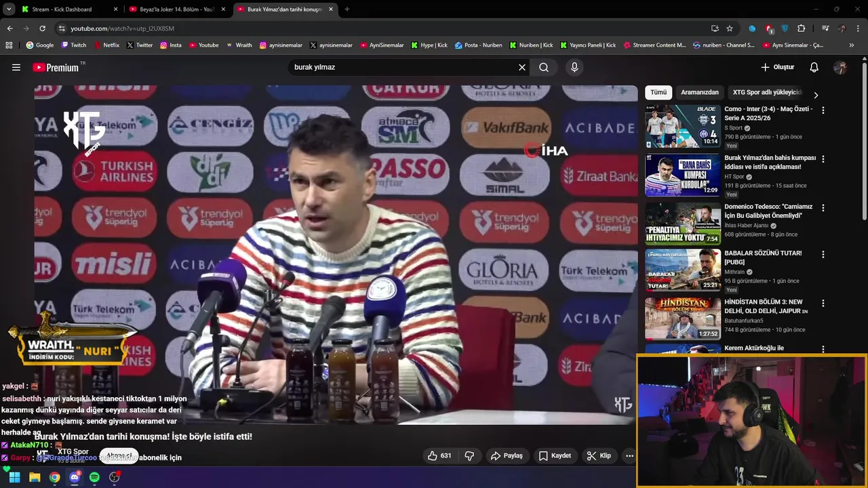Like the video with 631 likes
This screenshot has height=488, width=868.
click(439, 455)
